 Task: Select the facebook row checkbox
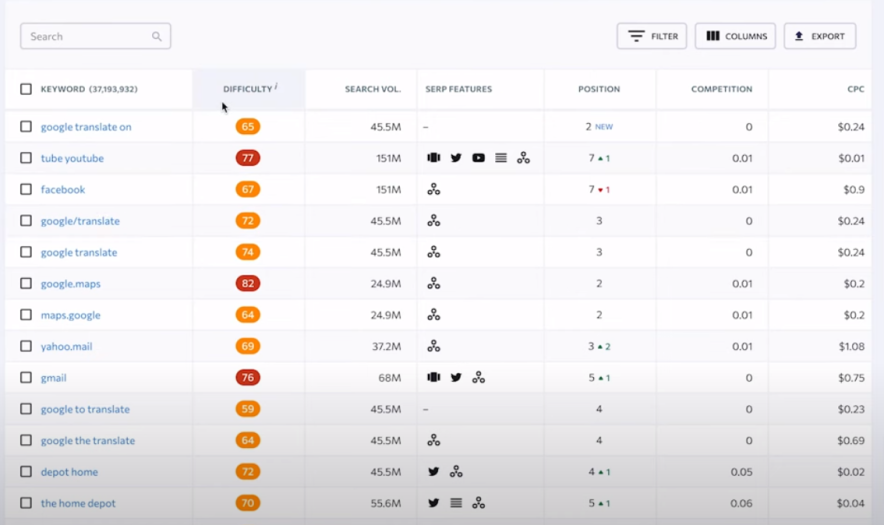pos(26,189)
